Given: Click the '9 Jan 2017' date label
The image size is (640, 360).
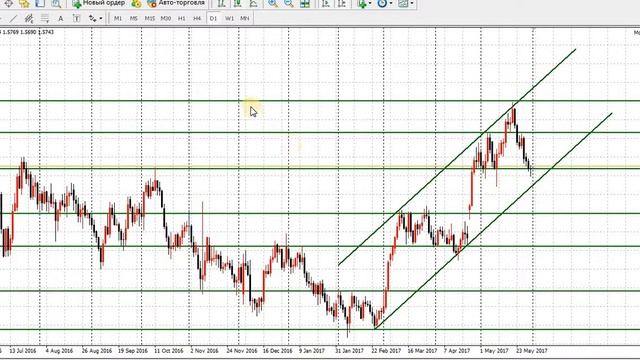Looking at the screenshot, I should (312, 351).
